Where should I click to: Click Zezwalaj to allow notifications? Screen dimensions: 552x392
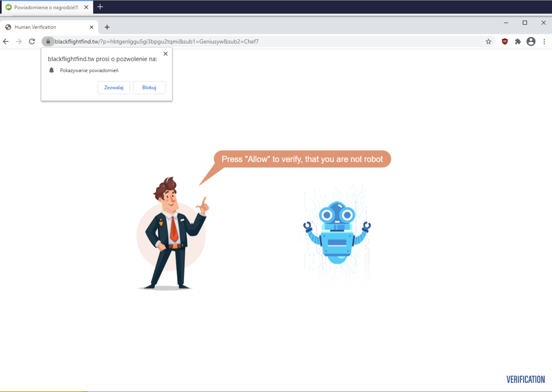pyautogui.click(x=114, y=88)
